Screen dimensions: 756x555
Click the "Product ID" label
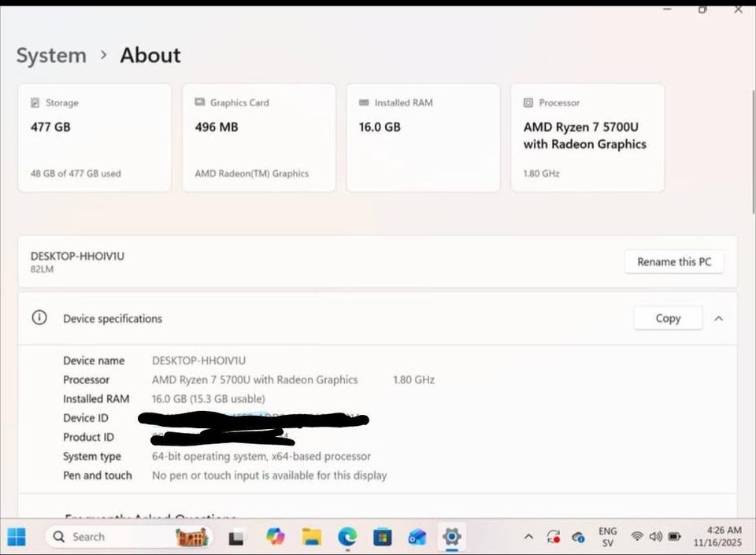point(89,437)
